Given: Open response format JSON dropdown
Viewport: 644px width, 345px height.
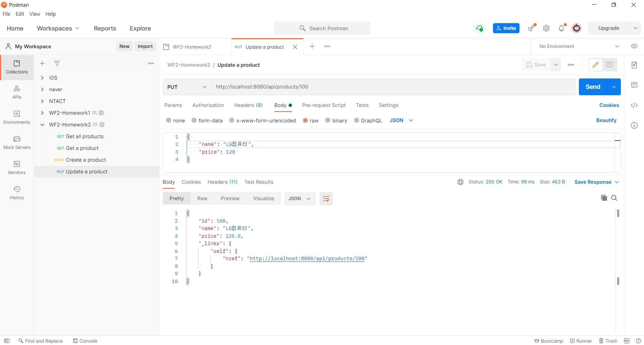Looking at the screenshot, I should tap(300, 199).
